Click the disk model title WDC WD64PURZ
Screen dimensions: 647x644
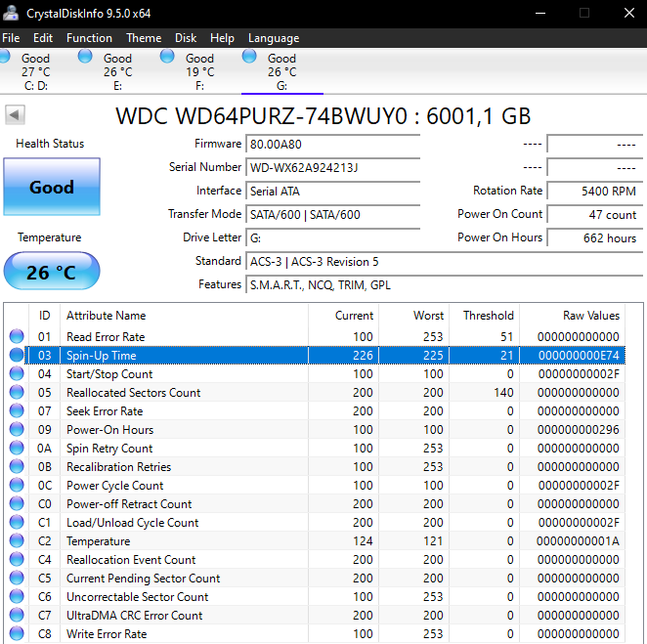pos(323,116)
